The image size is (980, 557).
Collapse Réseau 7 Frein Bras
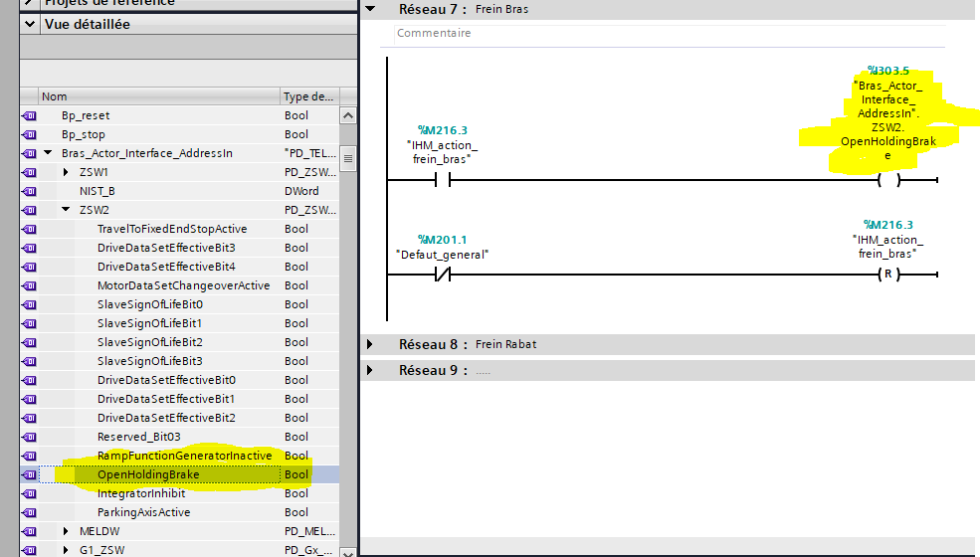click(370, 9)
